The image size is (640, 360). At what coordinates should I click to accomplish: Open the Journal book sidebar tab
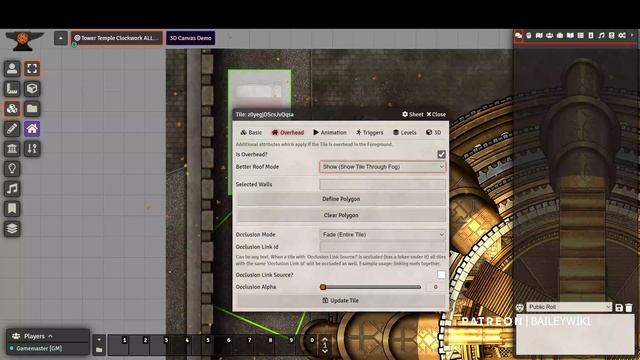pos(570,36)
